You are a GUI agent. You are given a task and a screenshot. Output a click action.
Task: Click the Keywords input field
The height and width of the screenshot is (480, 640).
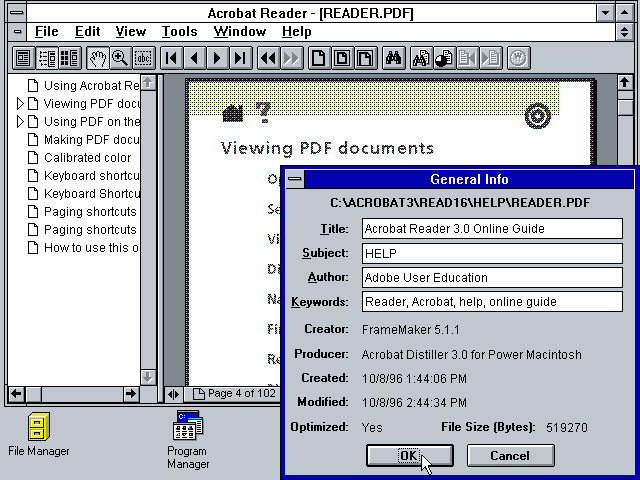point(492,302)
